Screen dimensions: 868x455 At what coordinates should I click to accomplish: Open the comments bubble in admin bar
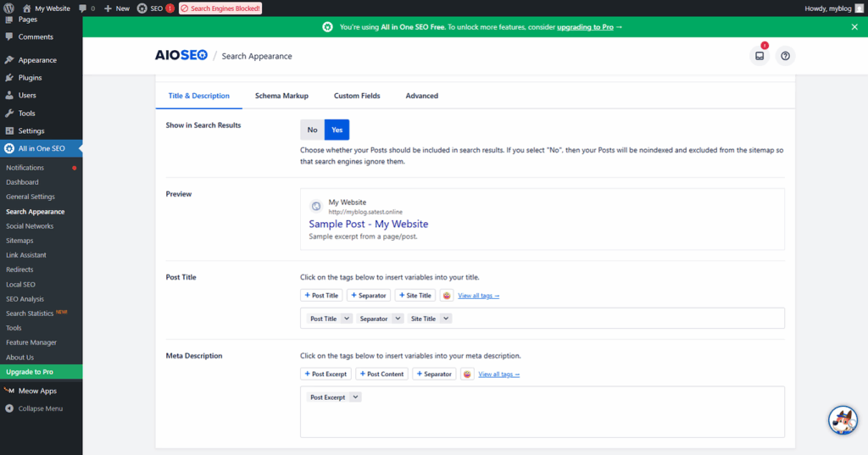click(x=86, y=8)
